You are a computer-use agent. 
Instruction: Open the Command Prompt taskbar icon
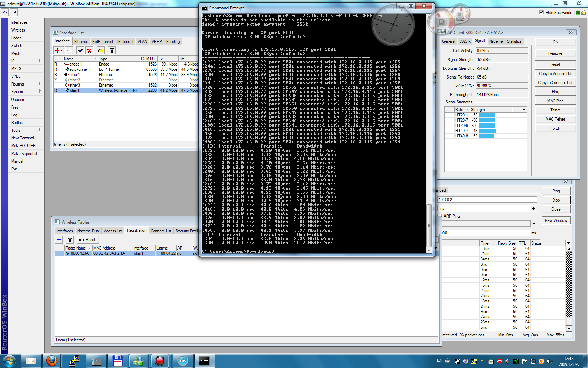tap(204, 361)
